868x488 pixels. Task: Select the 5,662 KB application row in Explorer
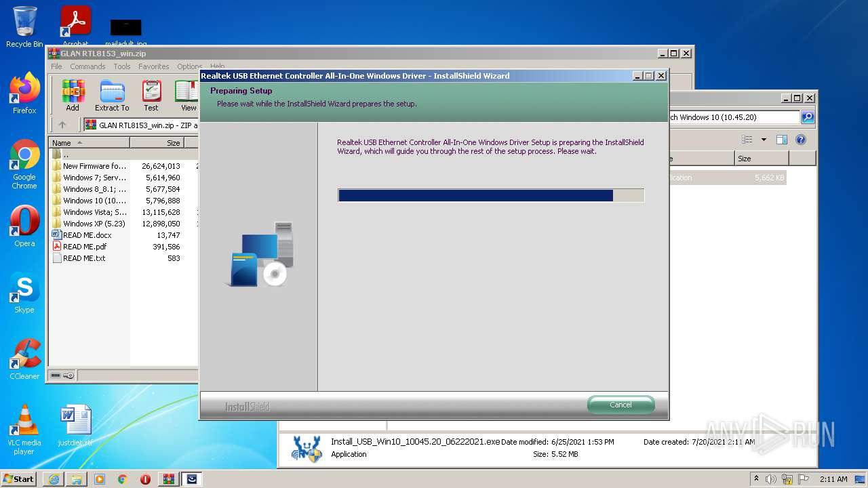pos(728,178)
